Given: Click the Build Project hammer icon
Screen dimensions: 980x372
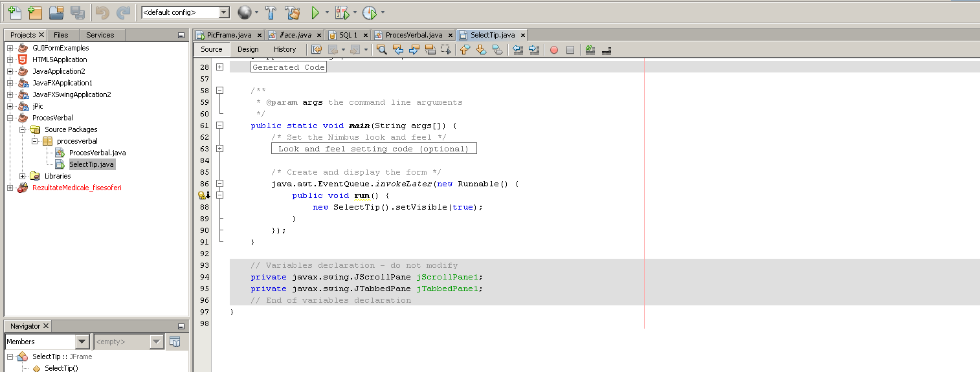Looking at the screenshot, I should 271,12.
